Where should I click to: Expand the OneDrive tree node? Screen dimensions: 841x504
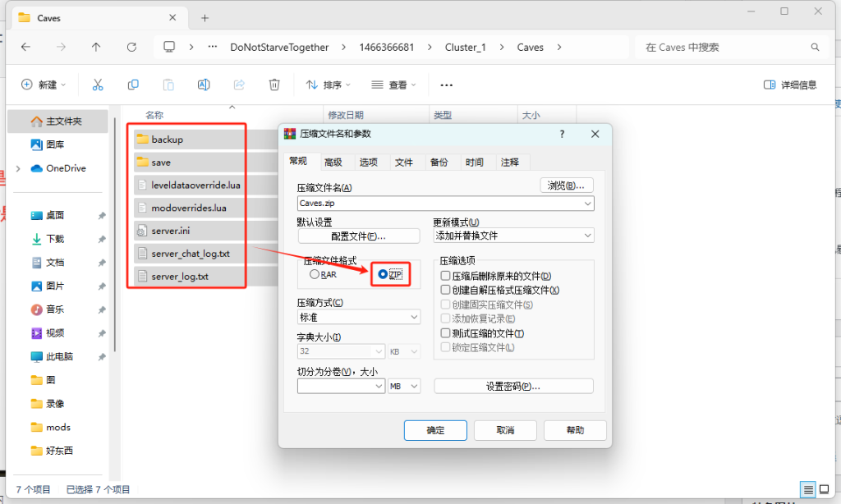[18, 169]
